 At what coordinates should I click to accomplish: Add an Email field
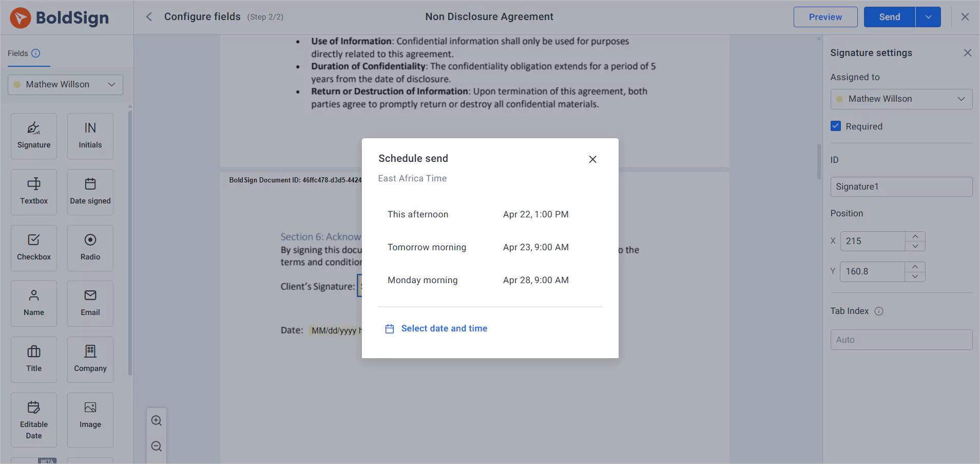[90, 304]
